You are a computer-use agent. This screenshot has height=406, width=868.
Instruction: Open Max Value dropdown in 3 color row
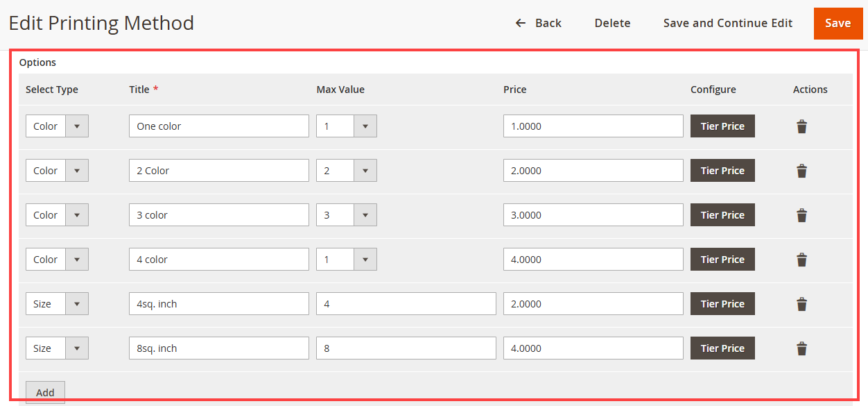(347, 215)
